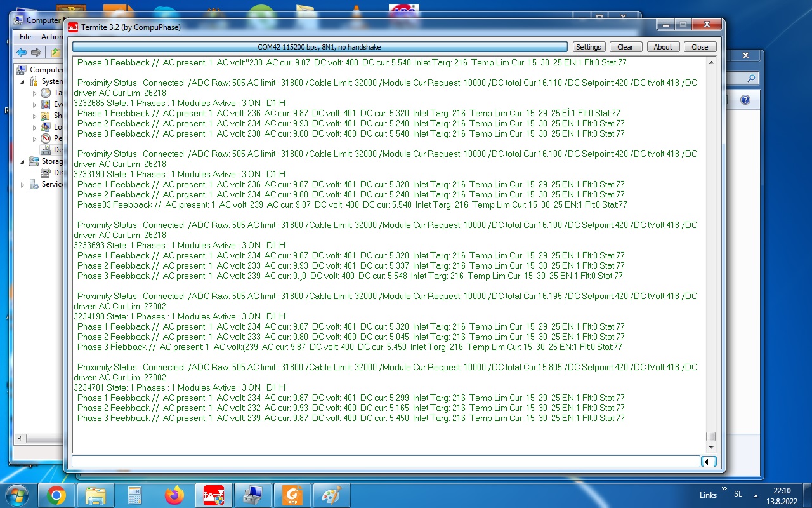The height and width of the screenshot is (508, 812).
Task: Click the command input field at bottom
Action: click(x=385, y=462)
